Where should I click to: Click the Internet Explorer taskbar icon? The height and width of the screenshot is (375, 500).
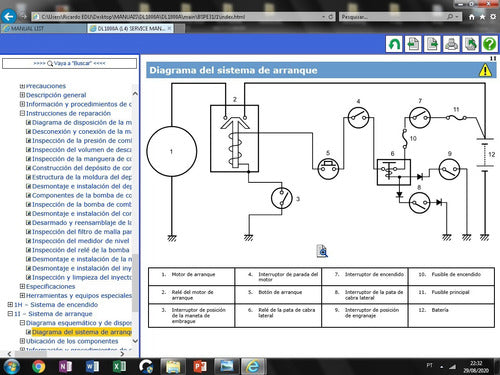click(x=253, y=367)
